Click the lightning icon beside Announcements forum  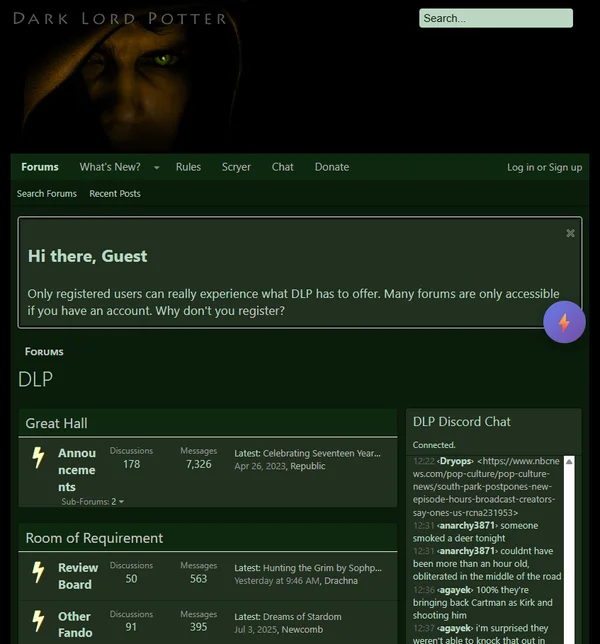point(38,458)
